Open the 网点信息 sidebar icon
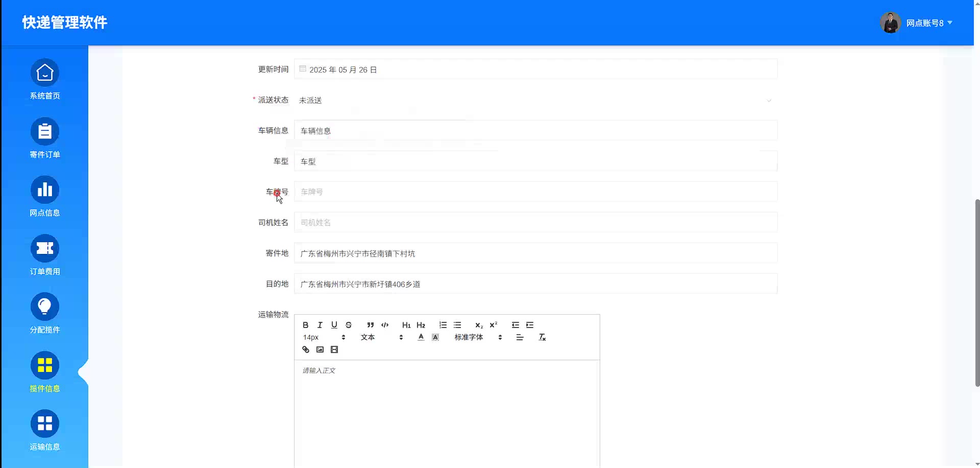 [45, 190]
